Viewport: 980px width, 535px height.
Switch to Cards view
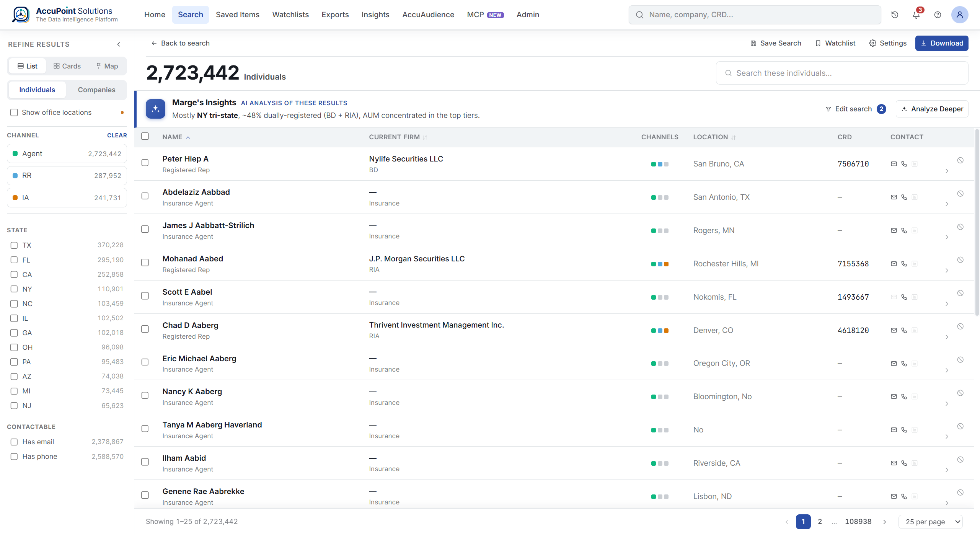[x=67, y=66]
